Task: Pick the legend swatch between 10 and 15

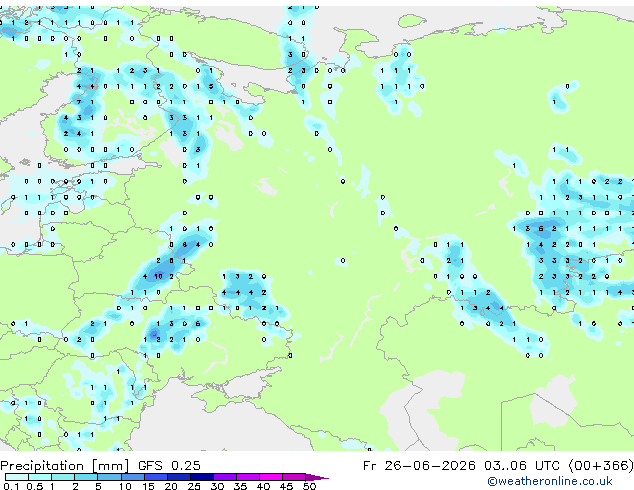Action: 133,477
